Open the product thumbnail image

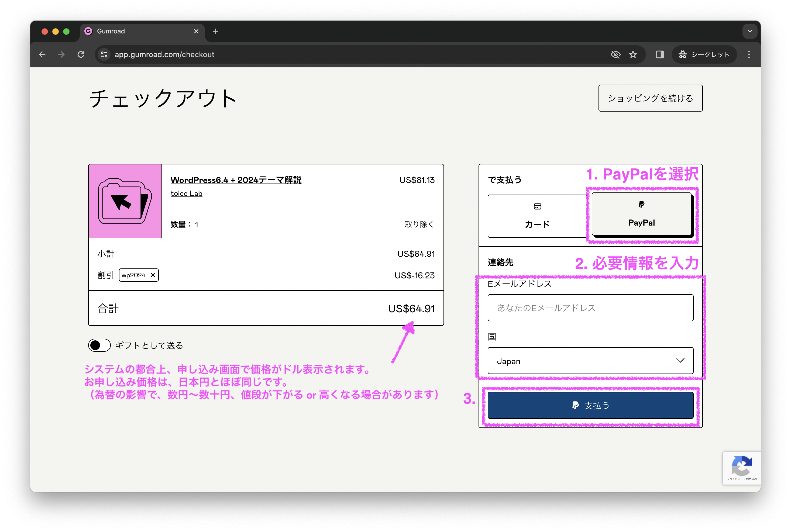pyautogui.click(x=125, y=201)
